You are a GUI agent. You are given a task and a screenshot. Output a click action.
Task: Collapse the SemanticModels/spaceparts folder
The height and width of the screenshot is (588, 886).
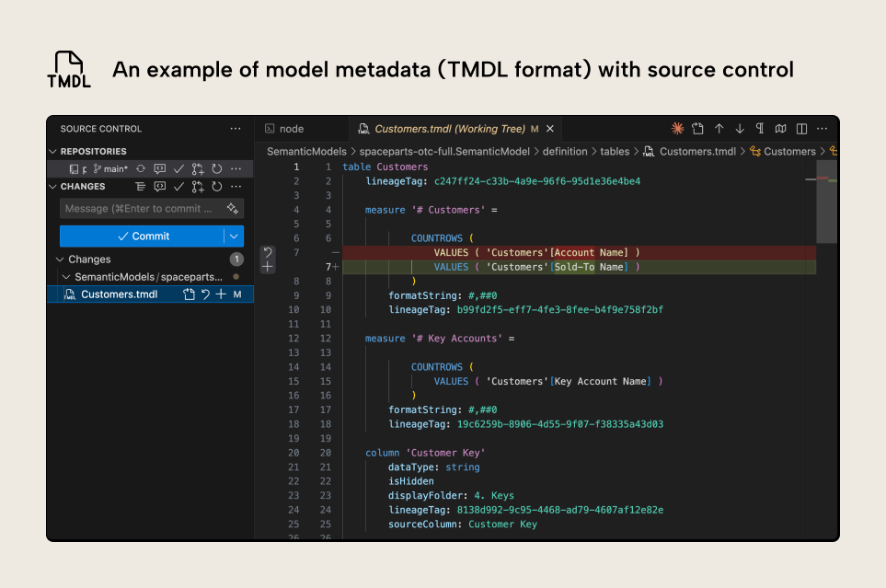coord(64,276)
